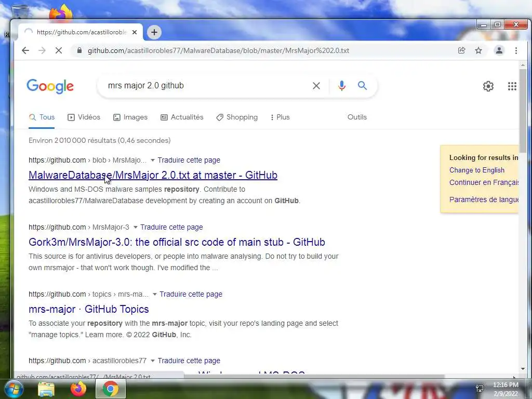The width and height of the screenshot is (532, 399).
Task: Open Chrome three-dot menu
Action: 516,50
